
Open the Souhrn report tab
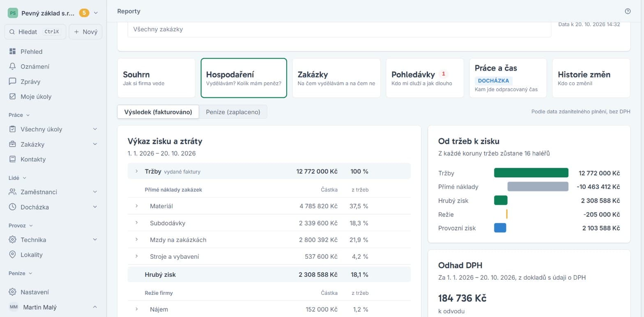coord(156,78)
